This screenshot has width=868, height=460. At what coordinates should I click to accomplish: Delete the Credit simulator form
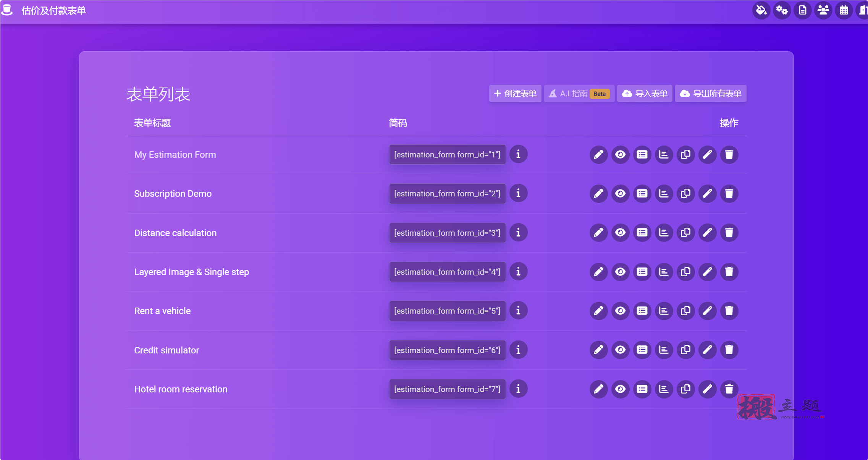[x=729, y=350]
